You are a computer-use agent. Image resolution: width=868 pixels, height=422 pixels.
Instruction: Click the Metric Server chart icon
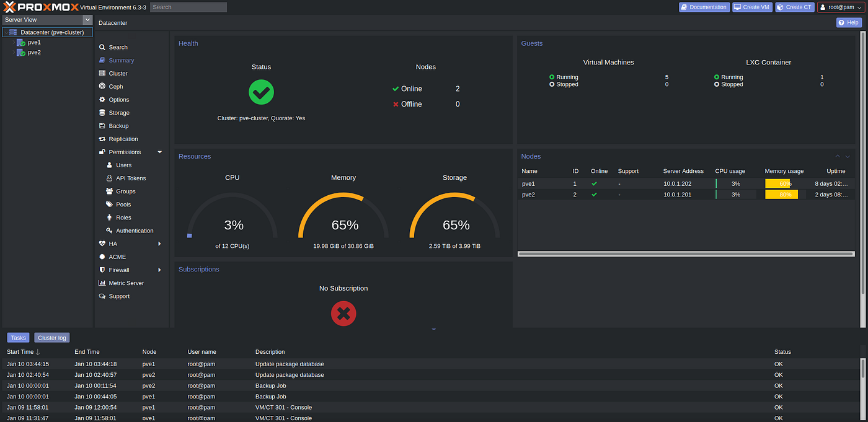102,283
